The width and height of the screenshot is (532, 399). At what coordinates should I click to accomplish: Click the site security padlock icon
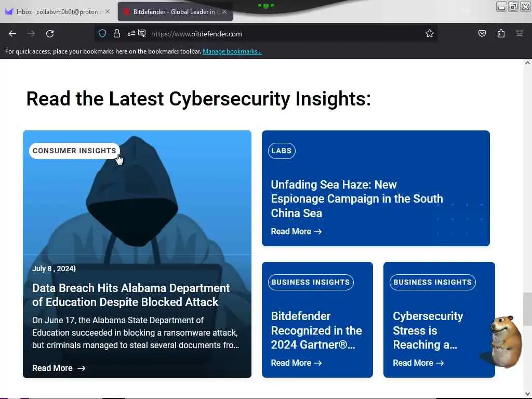pos(117,33)
